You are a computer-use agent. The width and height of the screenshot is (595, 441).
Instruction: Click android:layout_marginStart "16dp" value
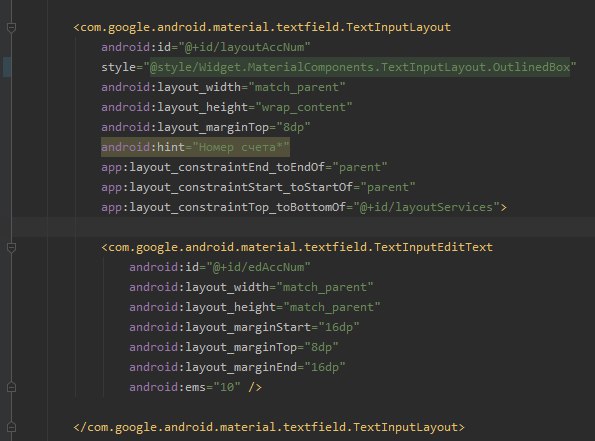tap(338, 327)
